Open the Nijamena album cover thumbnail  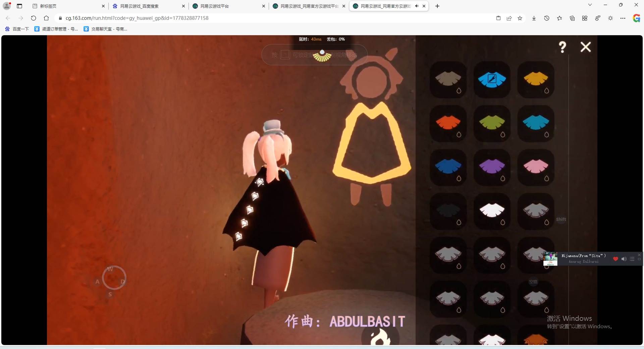550,259
